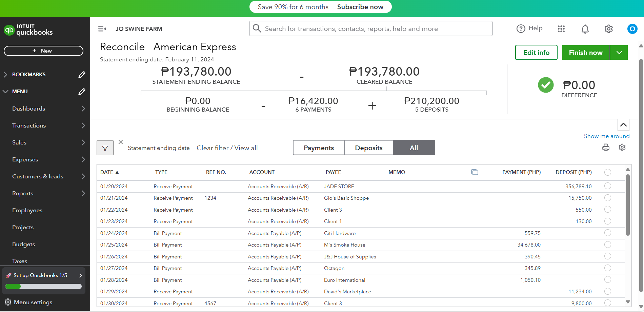
Task: Toggle the select-all circle in header
Action: (x=608, y=172)
